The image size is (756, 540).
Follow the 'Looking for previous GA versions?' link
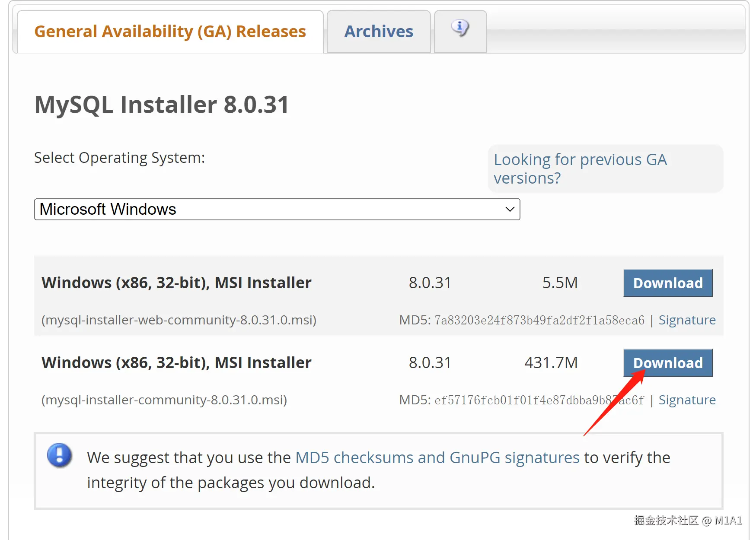tap(580, 169)
